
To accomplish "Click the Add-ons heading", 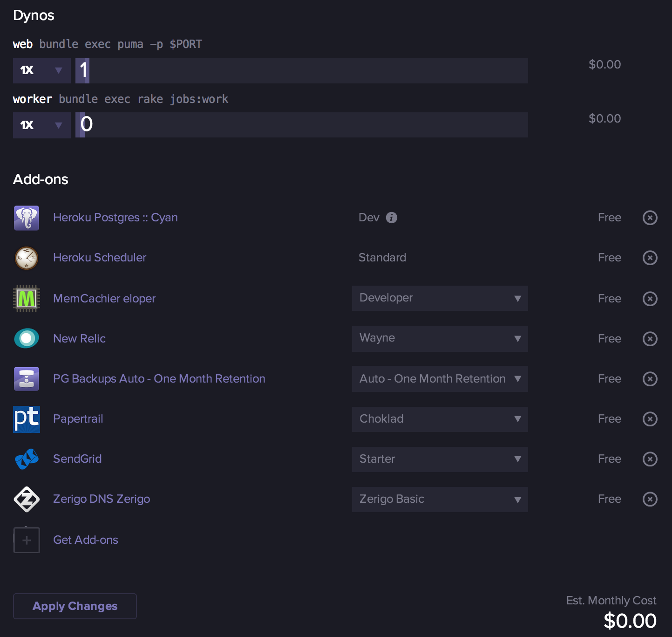I will click(41, 179).
